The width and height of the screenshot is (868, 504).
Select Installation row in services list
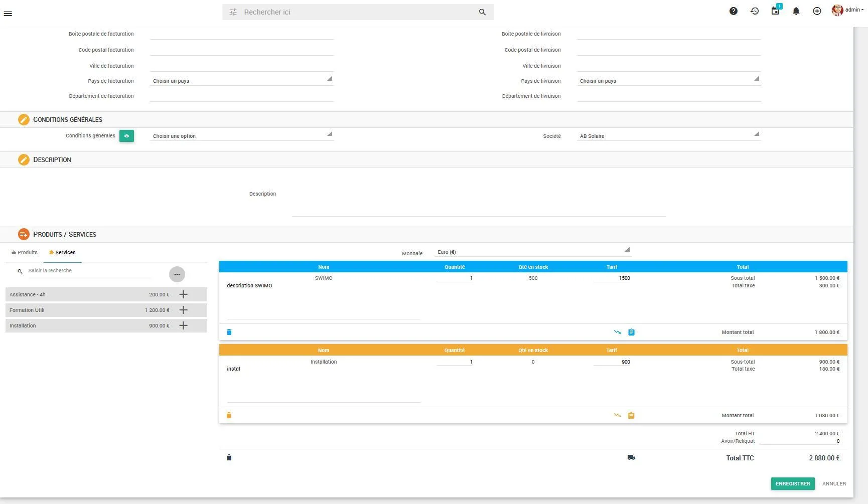coord(106,325)
